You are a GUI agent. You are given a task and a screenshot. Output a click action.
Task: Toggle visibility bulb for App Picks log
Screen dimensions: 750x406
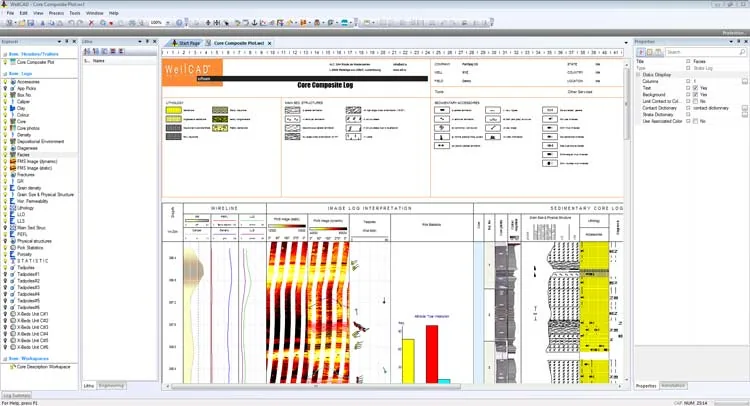pyautogui.click(x=6, y=88)
